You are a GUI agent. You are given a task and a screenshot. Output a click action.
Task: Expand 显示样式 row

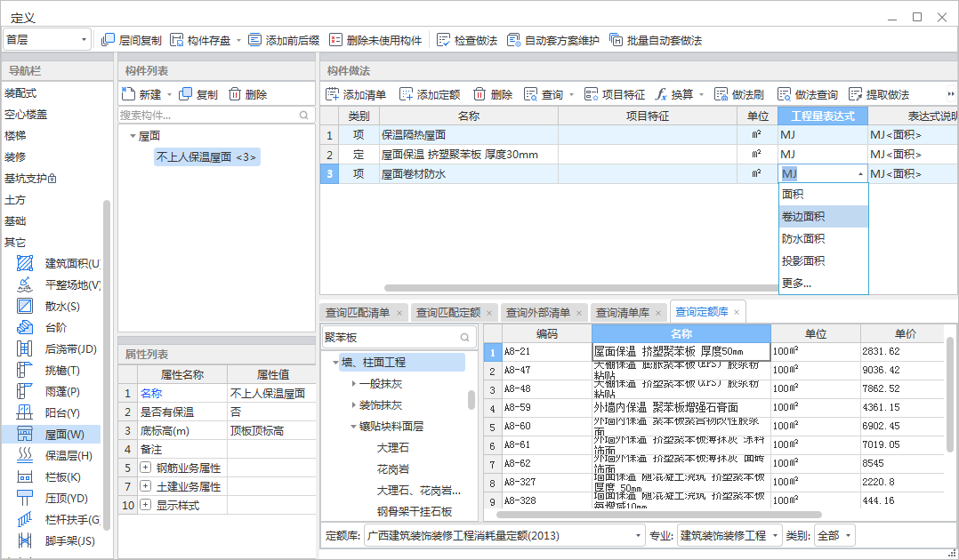[x=146, y=505]
